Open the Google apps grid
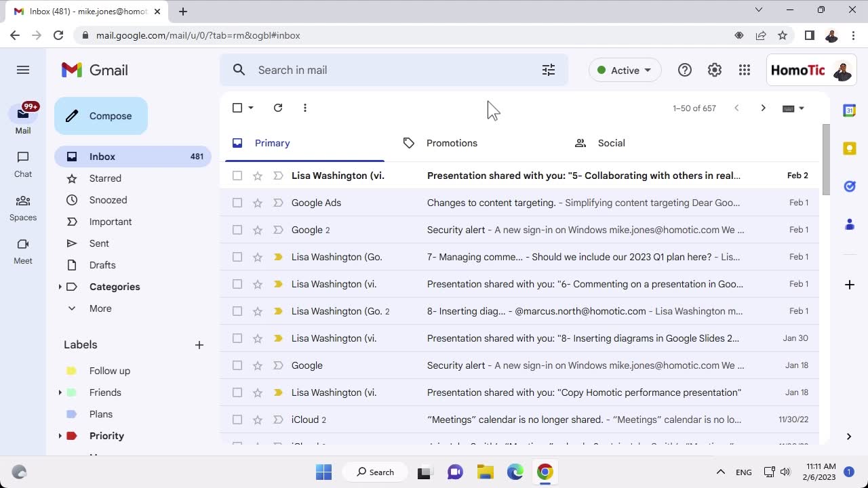Image resolution: width=868 pixels, height=488 pixels. tap(745, 70)
